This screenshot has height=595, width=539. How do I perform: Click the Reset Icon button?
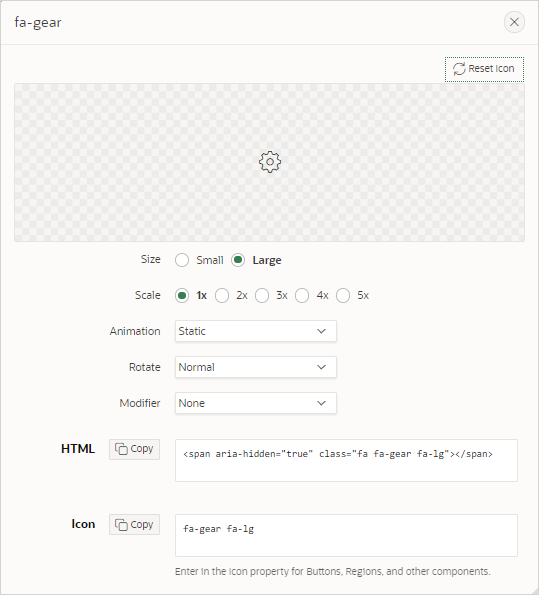coord(484,69)
